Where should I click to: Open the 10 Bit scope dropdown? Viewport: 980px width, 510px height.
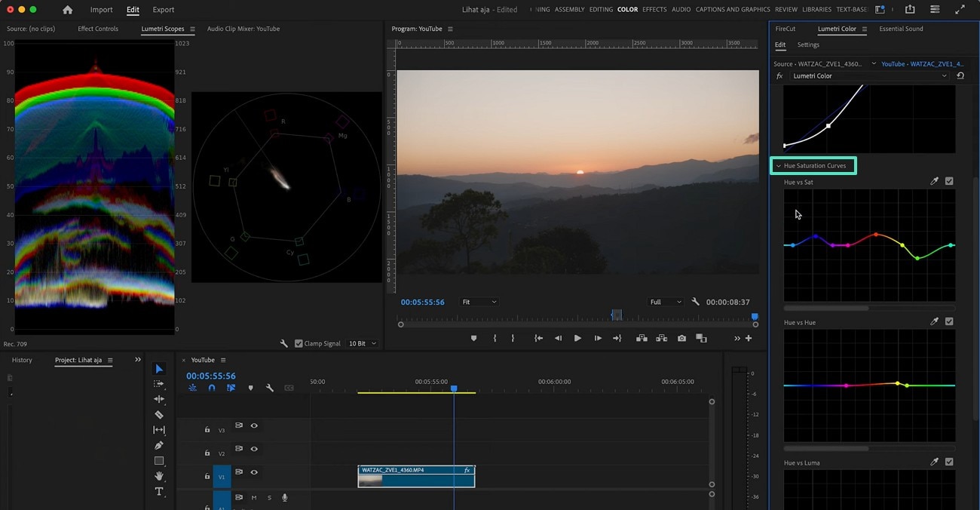point(362,343)
